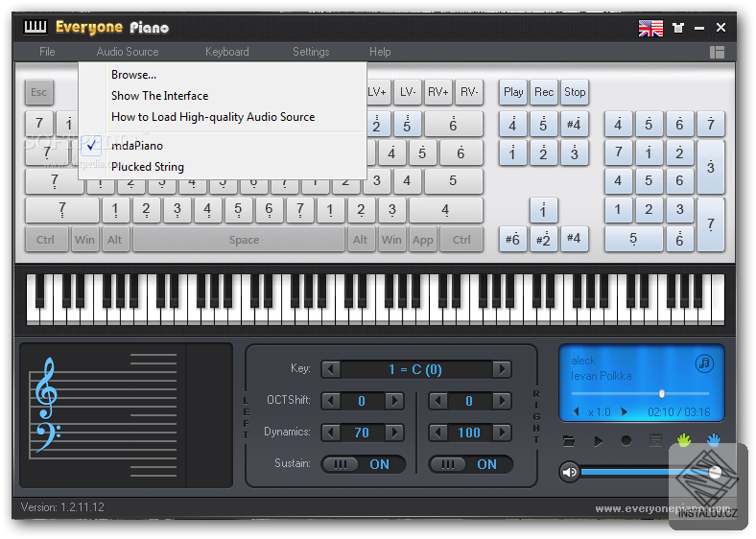Click the Version: 1.2.11.12 status text
Image resolution: width=756 pixels, height=539 pixels.
62,507
